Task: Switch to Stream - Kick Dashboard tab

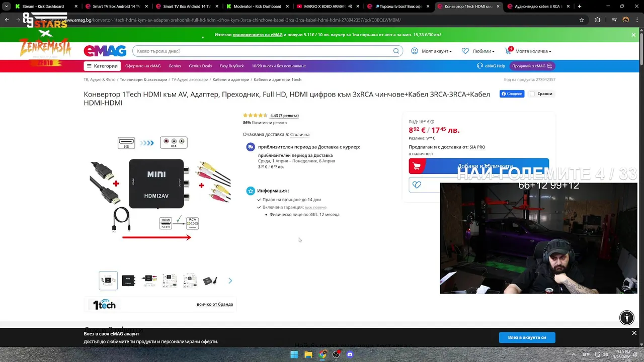Action: tap(45, 7)
